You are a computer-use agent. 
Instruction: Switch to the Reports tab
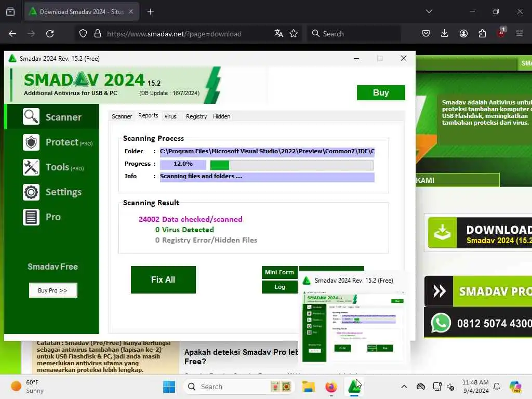point(148,116)
